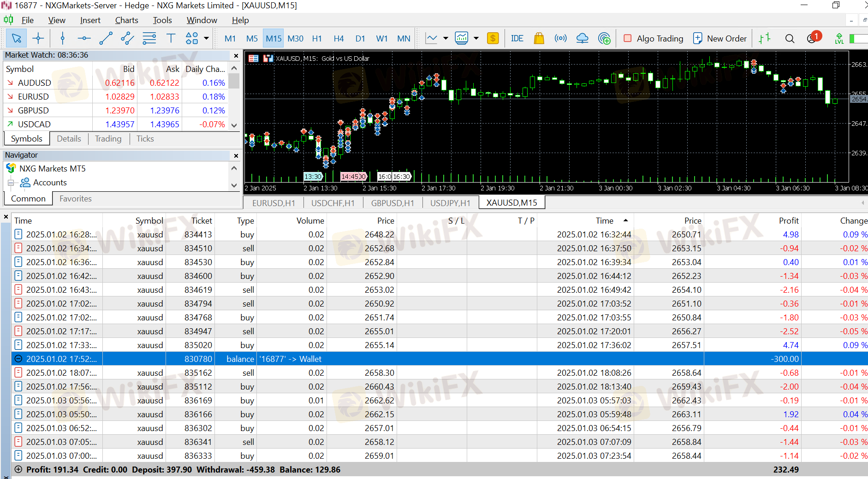The height and width of the screenshot is (479, 868).
Task: Open the shapes objects tool
Action: 192,38
